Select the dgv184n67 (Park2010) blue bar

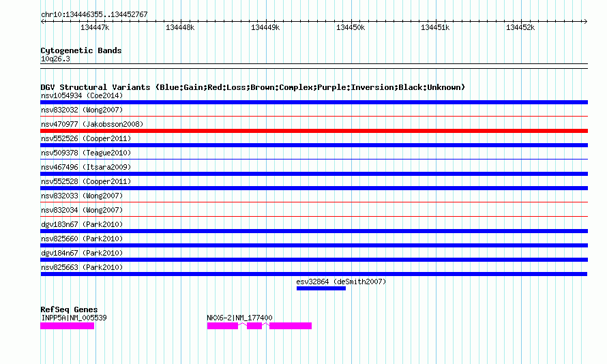(314, 260)
